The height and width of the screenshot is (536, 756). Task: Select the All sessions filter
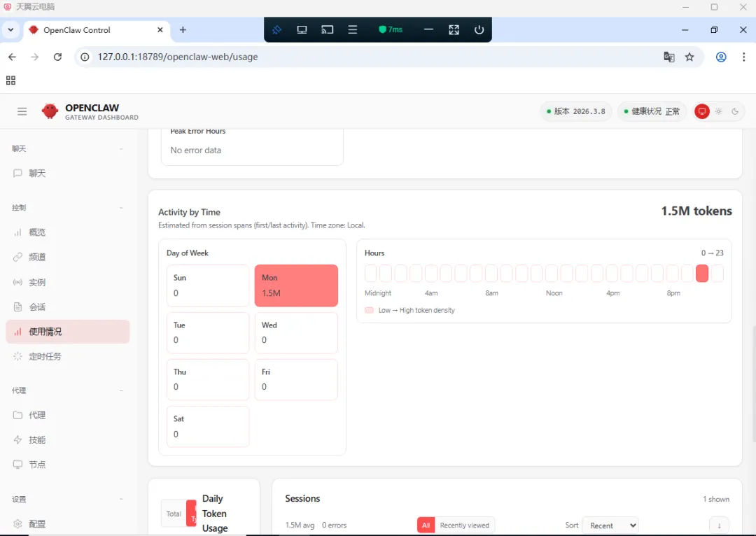tap(426, 526)
